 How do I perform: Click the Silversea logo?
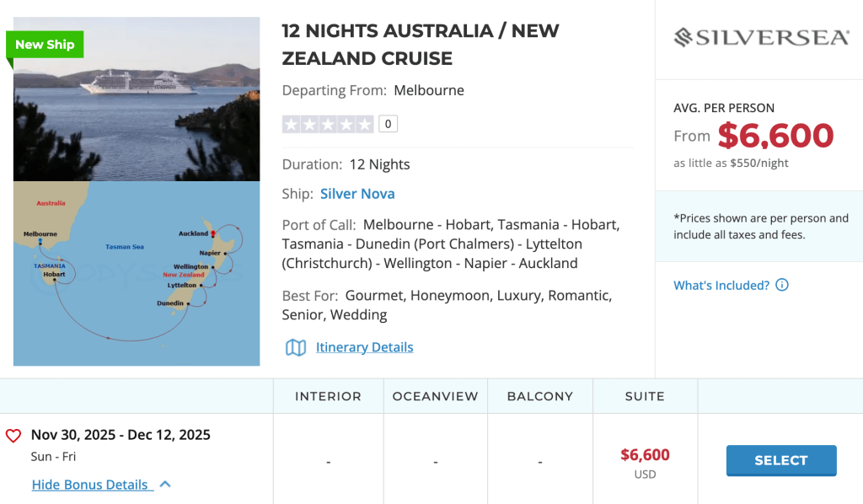[x=760, y=38]
